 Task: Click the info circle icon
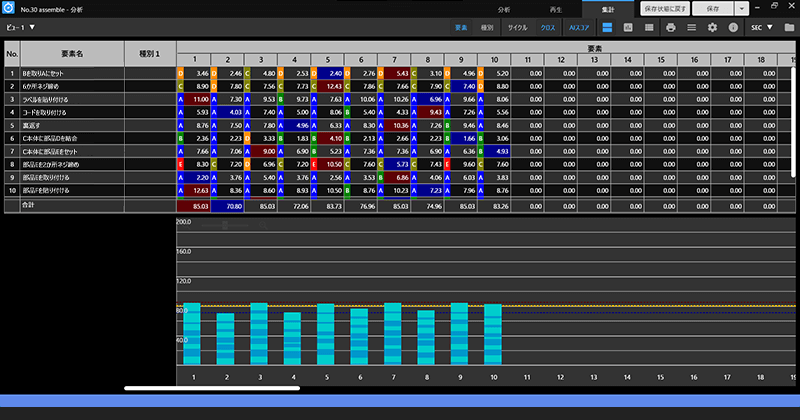tap(734, 27)
